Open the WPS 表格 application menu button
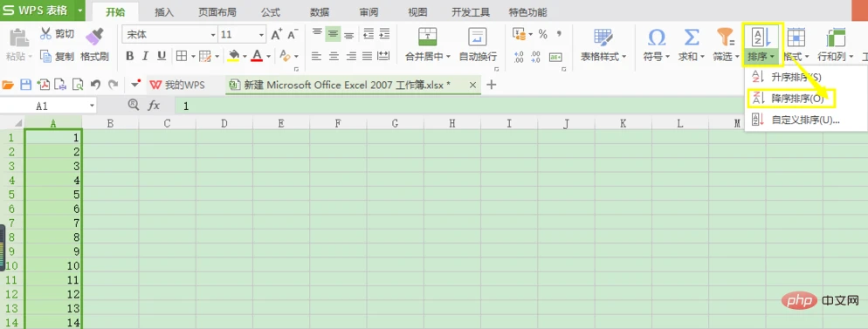This screenshot has height=329, width=868. click(43, 10)
